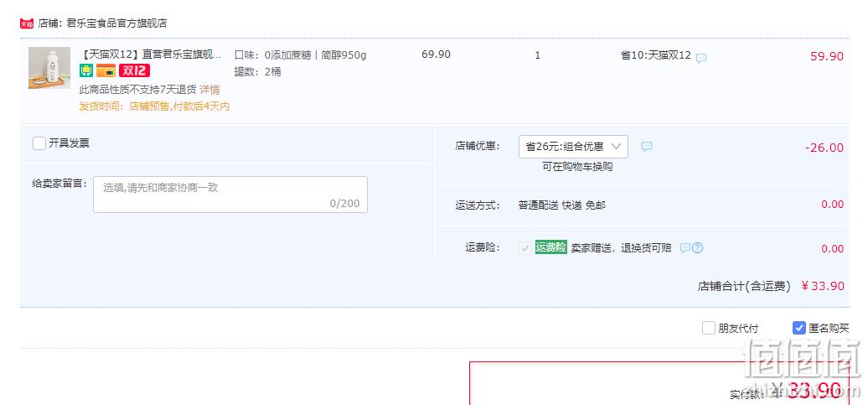
Task: Click the comment icon next to 天猫双12
Action: click(x=701, y=58)
